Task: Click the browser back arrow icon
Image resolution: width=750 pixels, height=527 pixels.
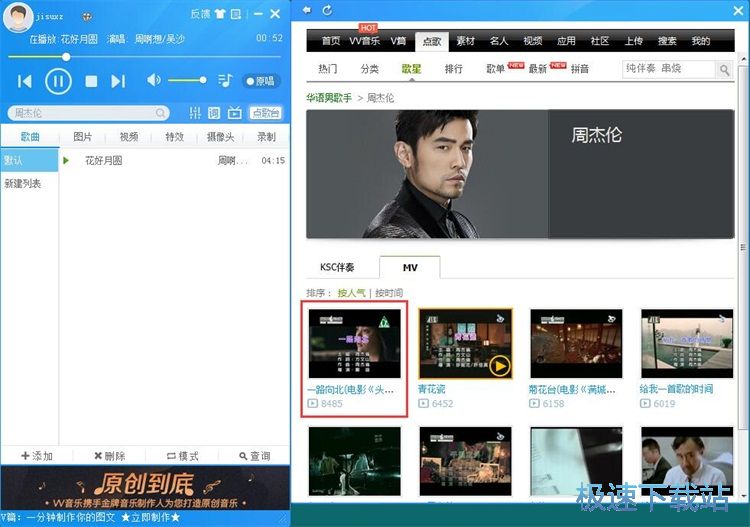Action: pyautogui.click(x=307, y=10)
